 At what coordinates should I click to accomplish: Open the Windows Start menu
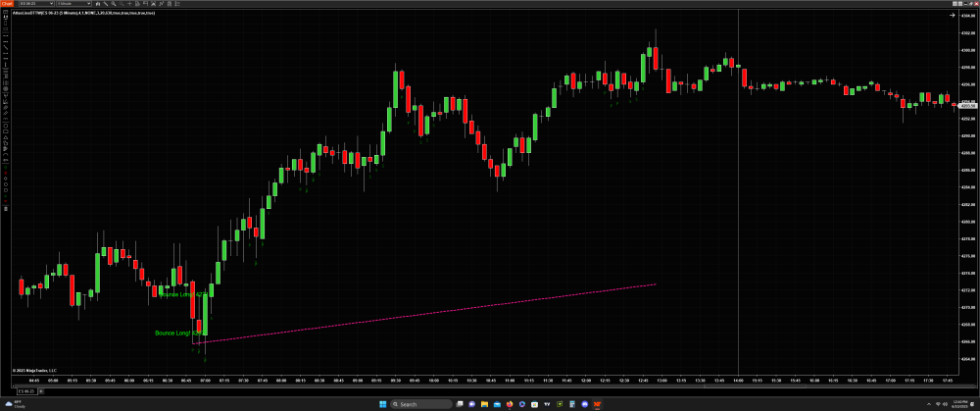coord(380,403)
